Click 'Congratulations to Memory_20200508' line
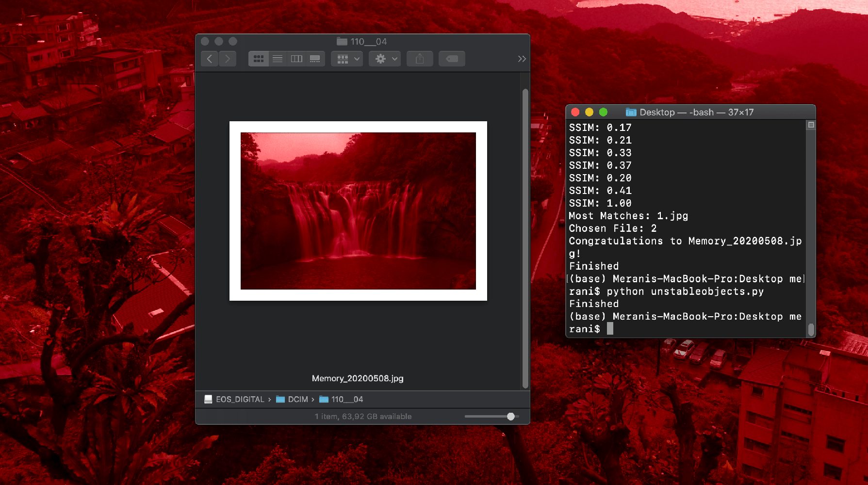This screenshot has width=868, height=485. point(685,247)
